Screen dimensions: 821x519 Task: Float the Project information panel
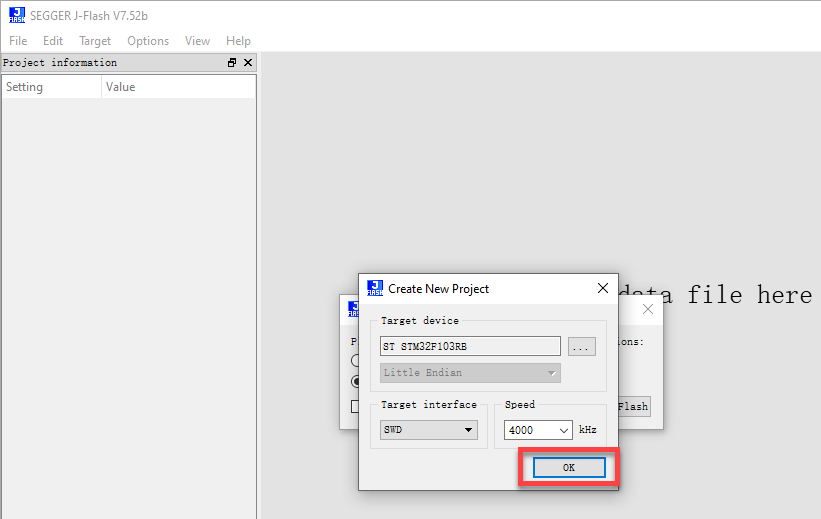click(232, 62)
